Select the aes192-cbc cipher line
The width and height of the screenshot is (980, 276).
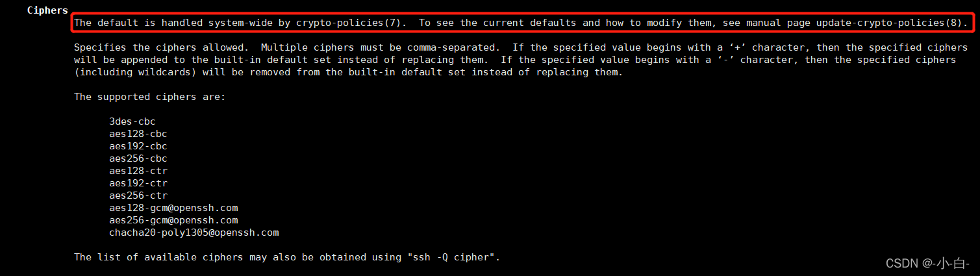138,146
